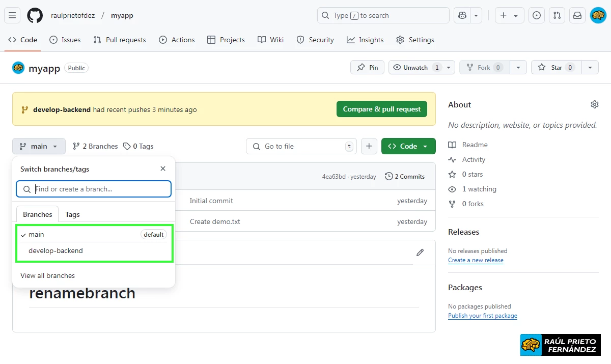The width and height of the screenshot is (611, 364).
Task: Pin the myapp repository
Action: tap(368, 67)
